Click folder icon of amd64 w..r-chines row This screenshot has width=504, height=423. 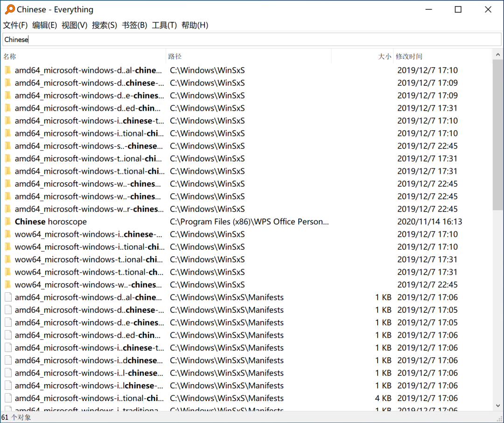click(x=8, y=209)
